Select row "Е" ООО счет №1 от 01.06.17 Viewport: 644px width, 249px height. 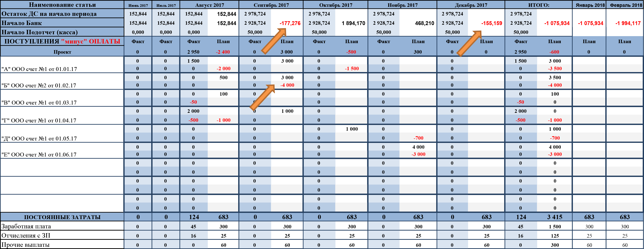[62, 151]
